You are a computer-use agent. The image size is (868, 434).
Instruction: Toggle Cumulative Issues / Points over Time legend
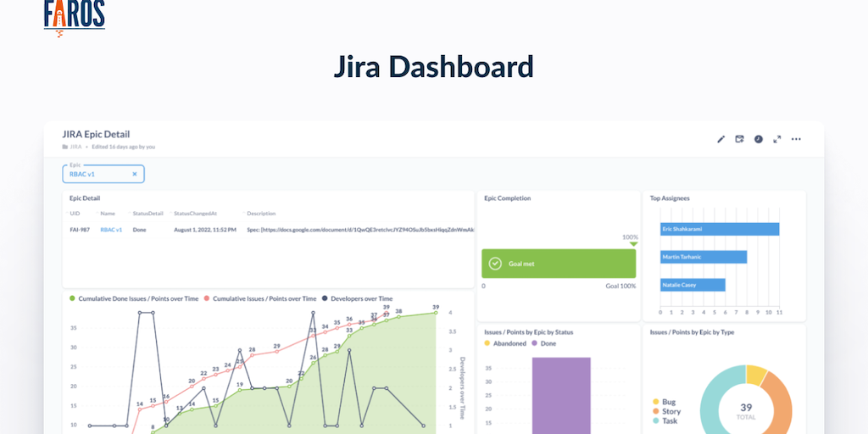coord(260,298)
